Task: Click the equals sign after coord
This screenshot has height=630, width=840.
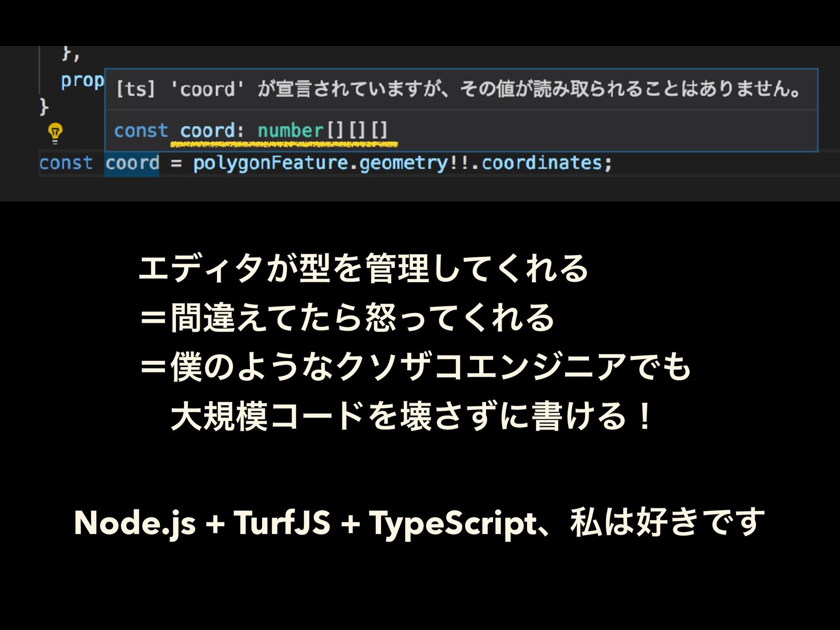Action: (176, 163)
